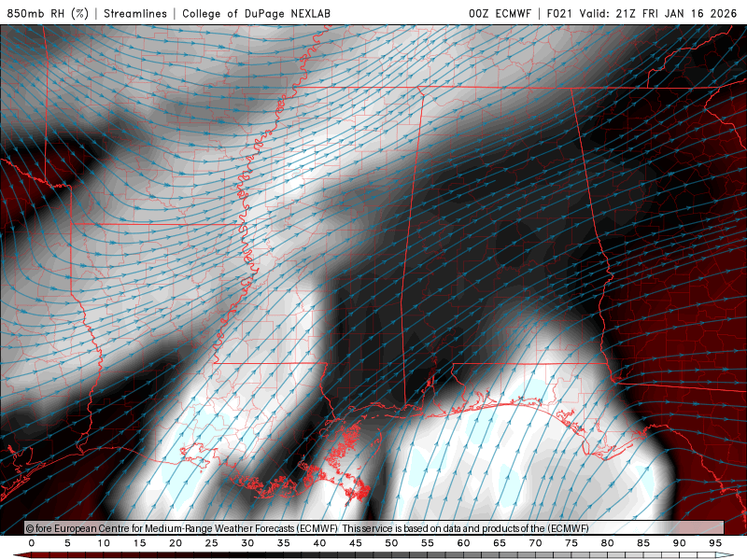Select the "Streamlines" label in header
The image size is (747, 560).
point(135,13)
